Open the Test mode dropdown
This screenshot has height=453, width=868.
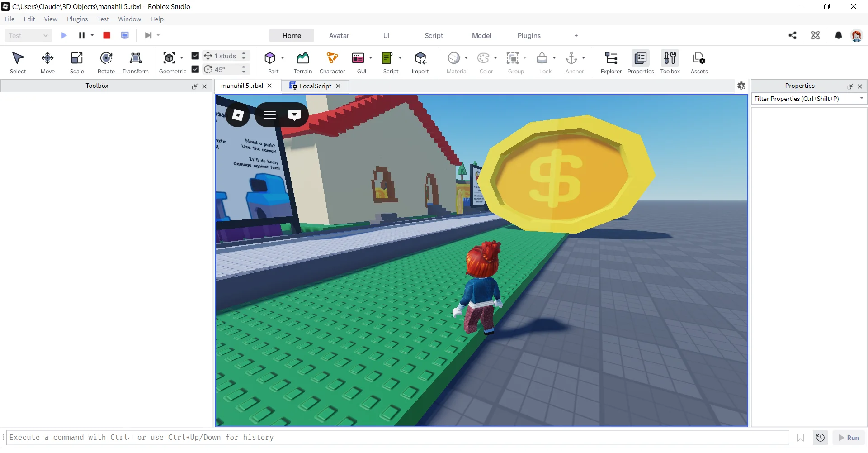[28, 35]
